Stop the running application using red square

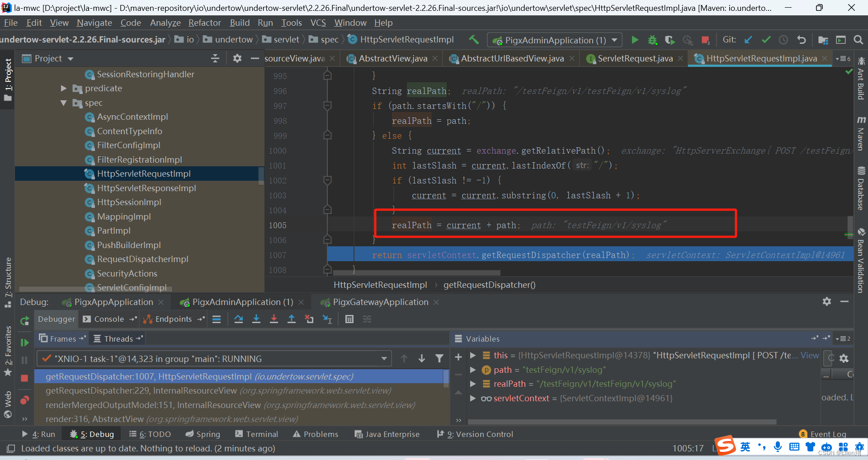[x=705, y=40]
